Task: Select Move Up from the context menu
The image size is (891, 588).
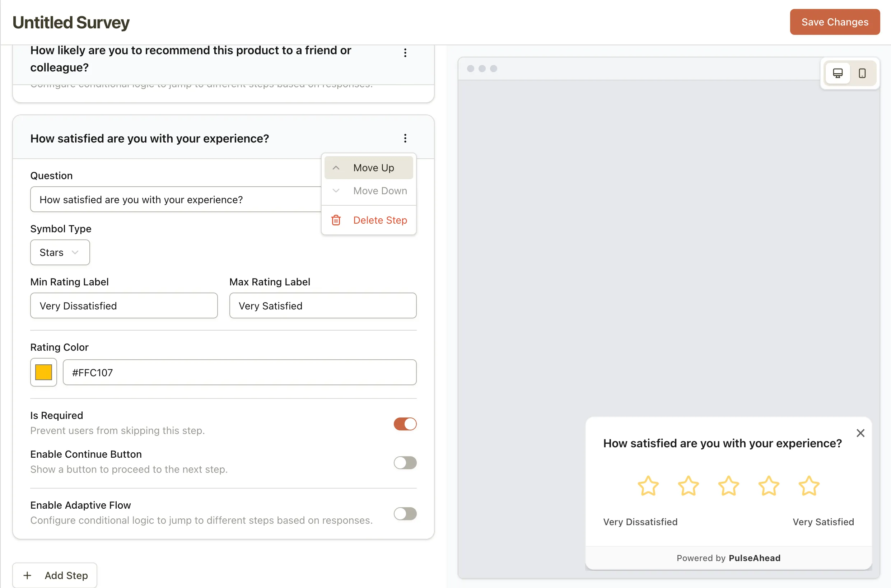Action: coord(369,167)
